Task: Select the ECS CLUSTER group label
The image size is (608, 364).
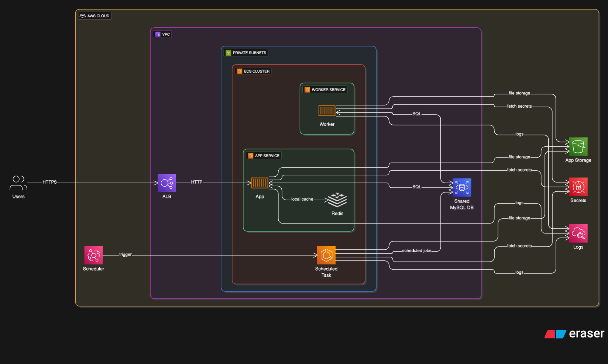Action: pyautogui.click(x=253, y=71)
